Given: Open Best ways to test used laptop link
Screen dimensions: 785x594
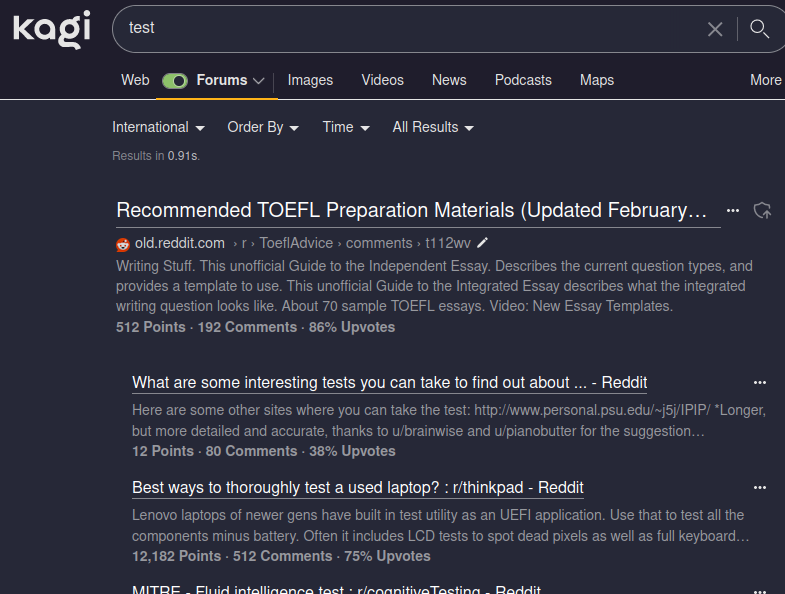Looking at the screenshot, I should pos(358,488).
